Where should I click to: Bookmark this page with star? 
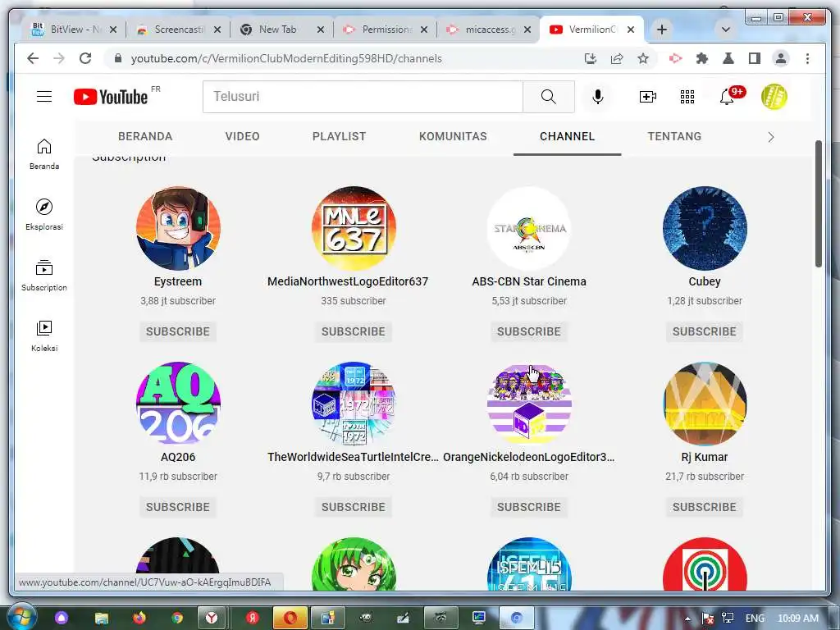tap(643, 58)
